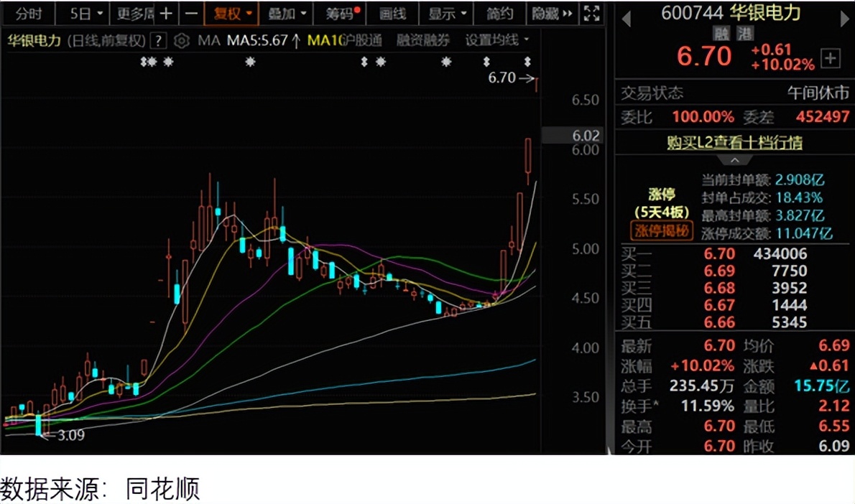This screenshot has width=855, height=504.
Task: Add stock to watchlist with plus box
Action: click(x=831, y=58)
